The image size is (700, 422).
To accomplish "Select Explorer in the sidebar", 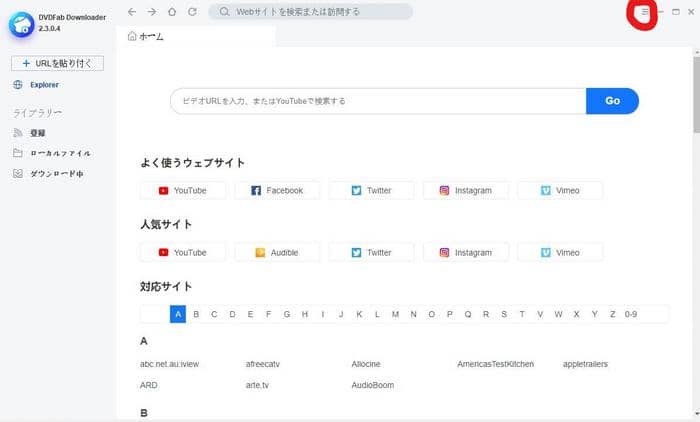I will (44, 84).
